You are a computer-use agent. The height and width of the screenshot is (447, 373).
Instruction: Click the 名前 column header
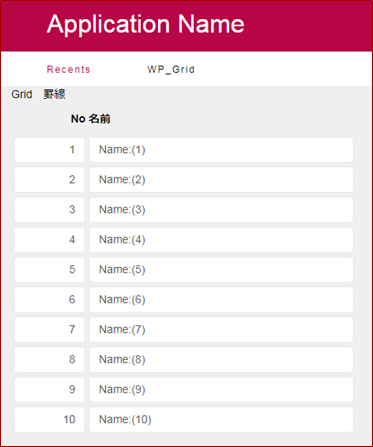coord(100,119)
